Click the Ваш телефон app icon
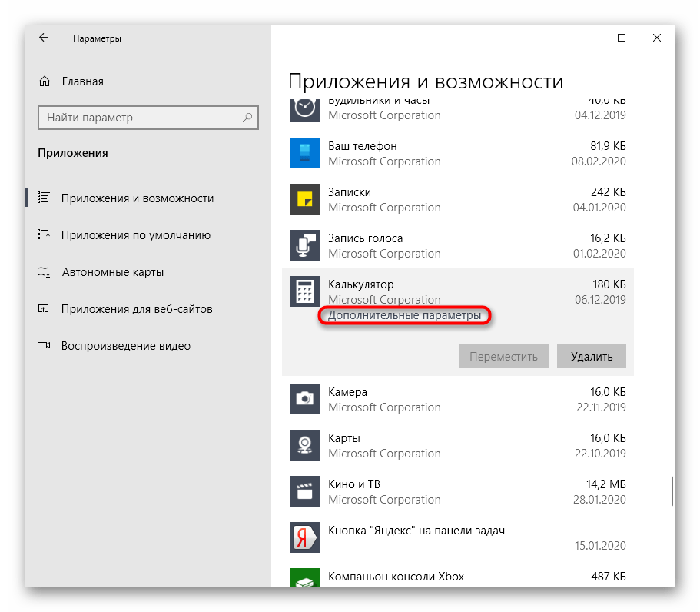 (x=304, y=153)
